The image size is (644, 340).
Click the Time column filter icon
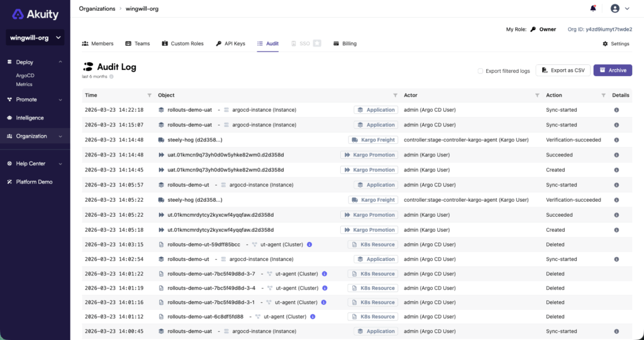(150, 96)
